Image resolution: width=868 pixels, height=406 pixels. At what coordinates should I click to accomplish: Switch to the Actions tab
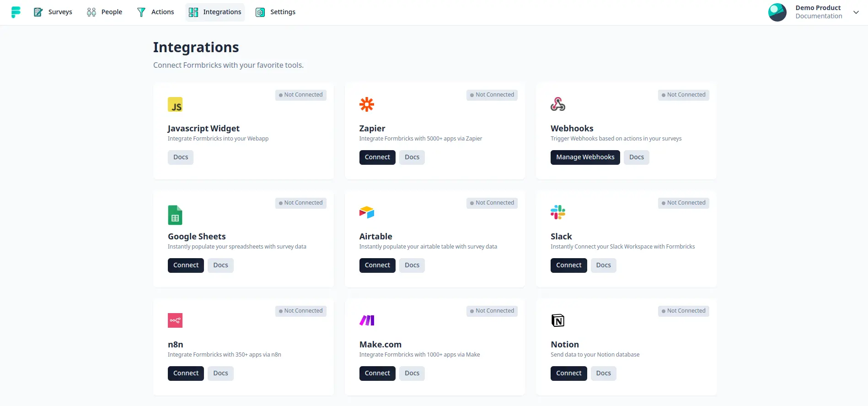(x=155, y=12)
